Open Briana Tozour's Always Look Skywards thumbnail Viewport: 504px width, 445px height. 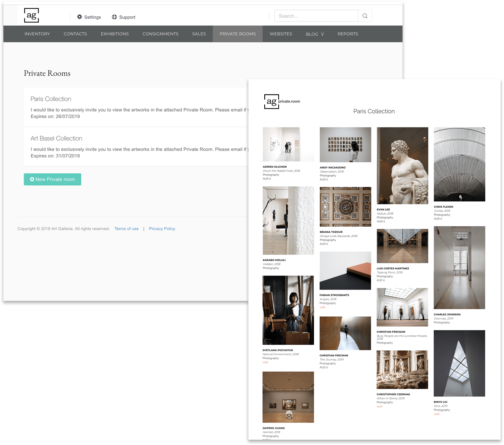pyautogui.click(x=345, y=207)
